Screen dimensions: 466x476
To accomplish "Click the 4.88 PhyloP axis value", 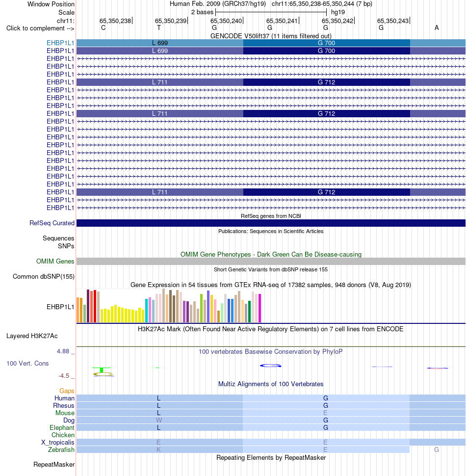I will point(63,351).
